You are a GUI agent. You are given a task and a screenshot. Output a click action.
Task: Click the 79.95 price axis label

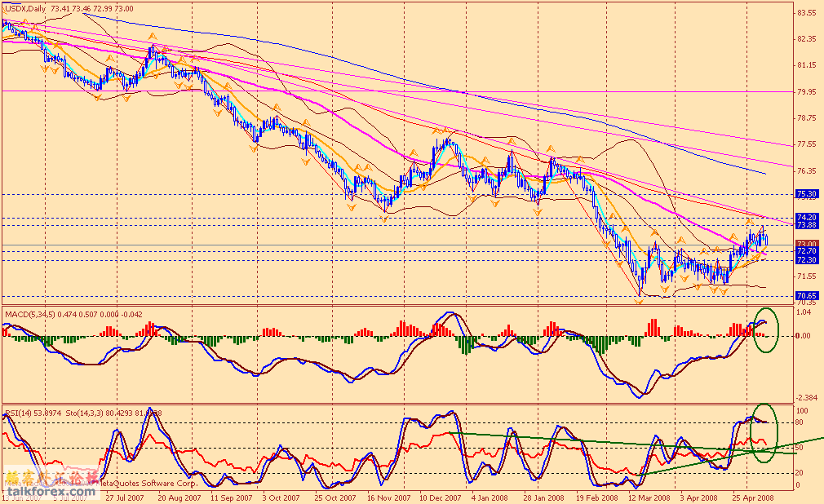click(807, 92)
